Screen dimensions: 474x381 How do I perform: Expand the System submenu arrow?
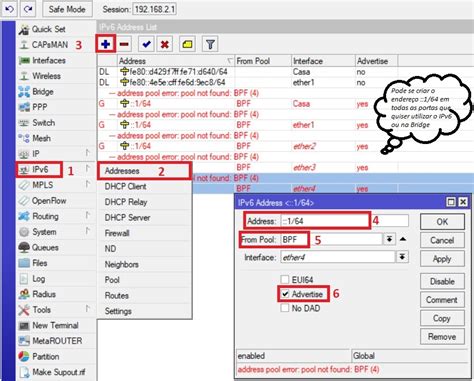(88, 231)
